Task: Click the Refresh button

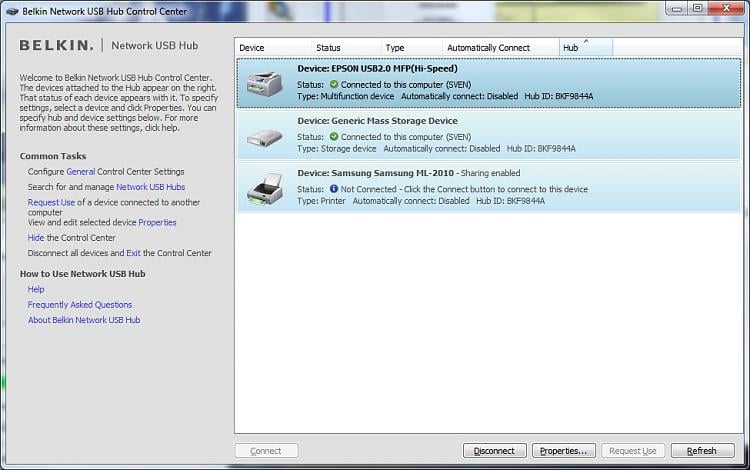Action: click(702, 450)
